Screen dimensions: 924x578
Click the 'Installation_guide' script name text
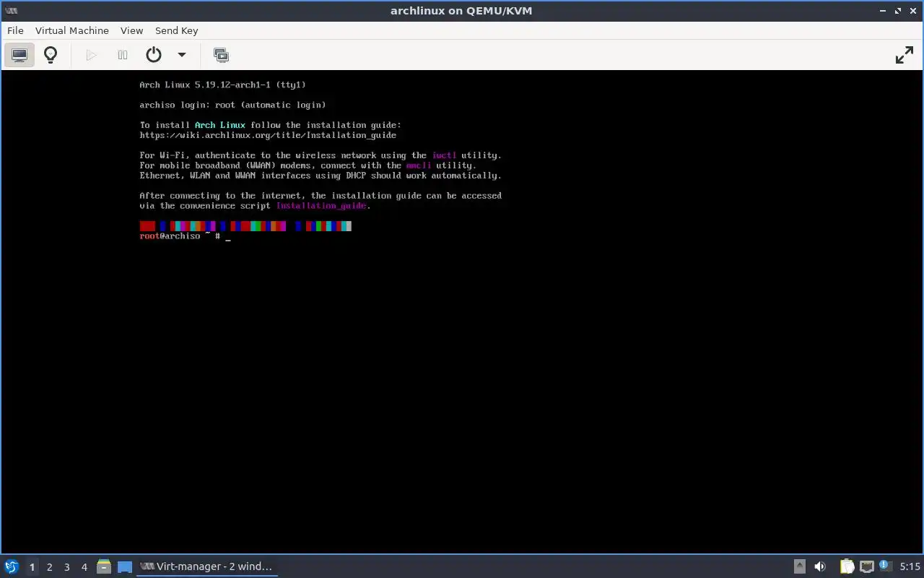point(321,206)
